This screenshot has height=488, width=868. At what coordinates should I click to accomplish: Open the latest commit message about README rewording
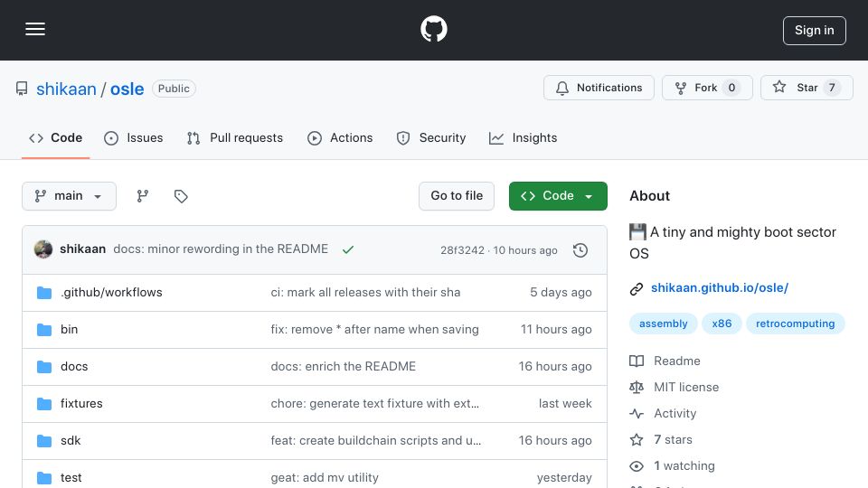[x=221, y=249]
